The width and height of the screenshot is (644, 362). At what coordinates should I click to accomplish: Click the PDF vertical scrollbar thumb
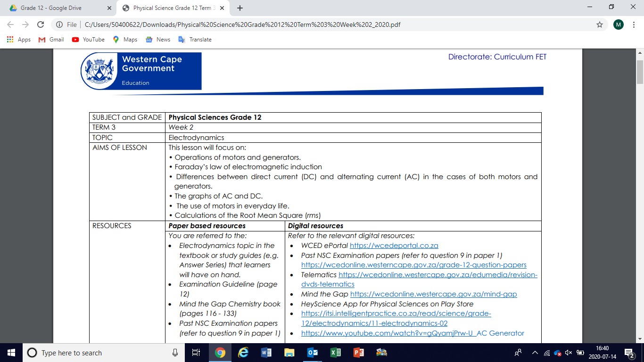(x=640, y=72)
